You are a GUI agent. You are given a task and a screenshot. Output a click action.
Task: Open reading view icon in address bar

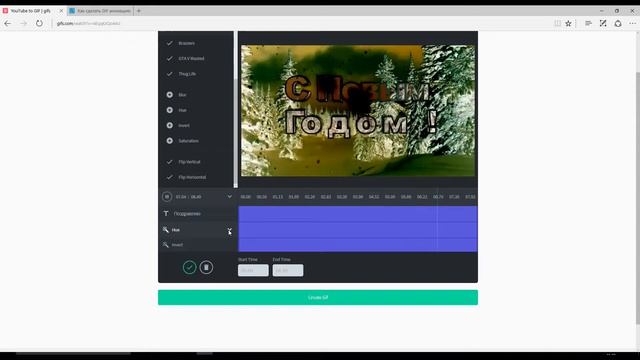557,24
